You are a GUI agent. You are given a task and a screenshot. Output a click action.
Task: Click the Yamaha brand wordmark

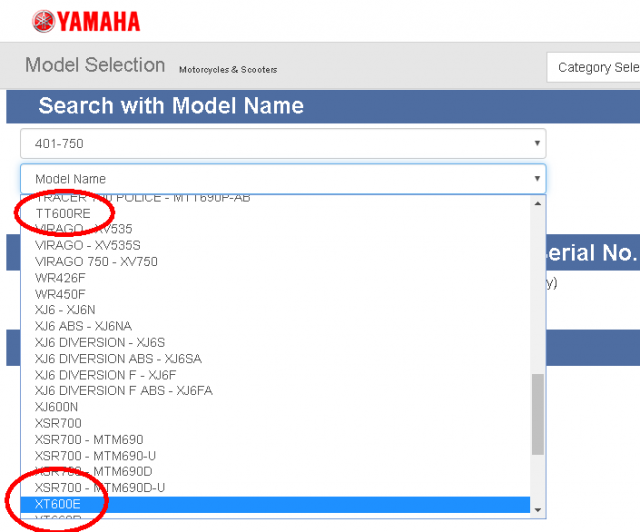point(98,22)
